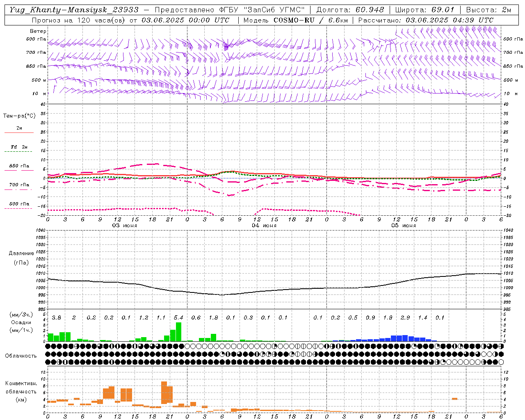
Task: Select the 0.9 precipitation total value
Action: [x=370, y=318]
